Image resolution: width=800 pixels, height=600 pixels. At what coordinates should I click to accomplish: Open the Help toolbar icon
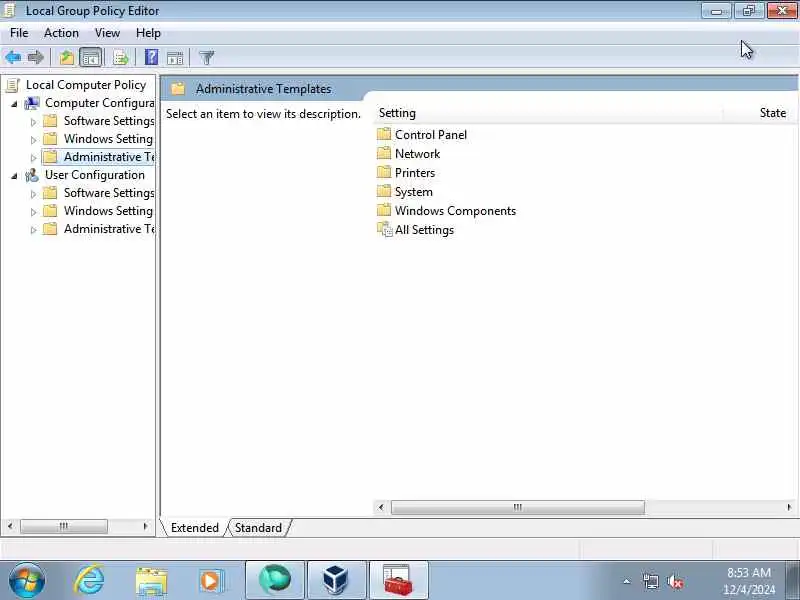pos(151,57)
